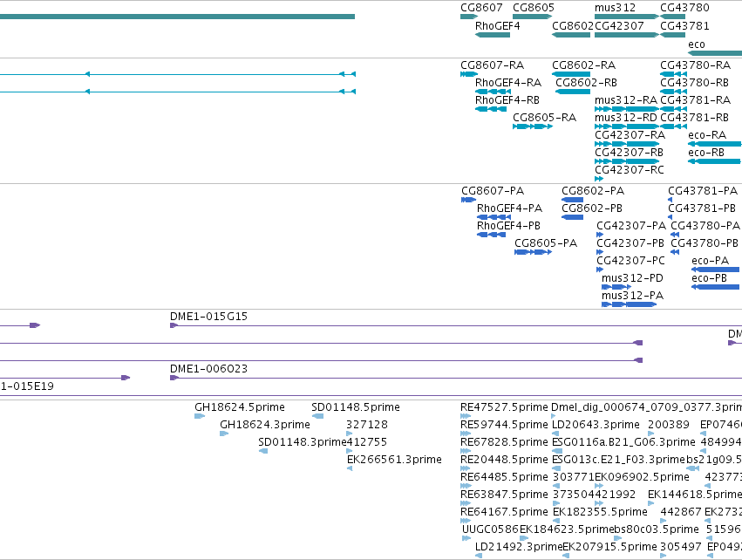Select EST EK182355.5prime
Image resolution: width=742 pixels, height=560 pixels.
(x=600, y=513)
